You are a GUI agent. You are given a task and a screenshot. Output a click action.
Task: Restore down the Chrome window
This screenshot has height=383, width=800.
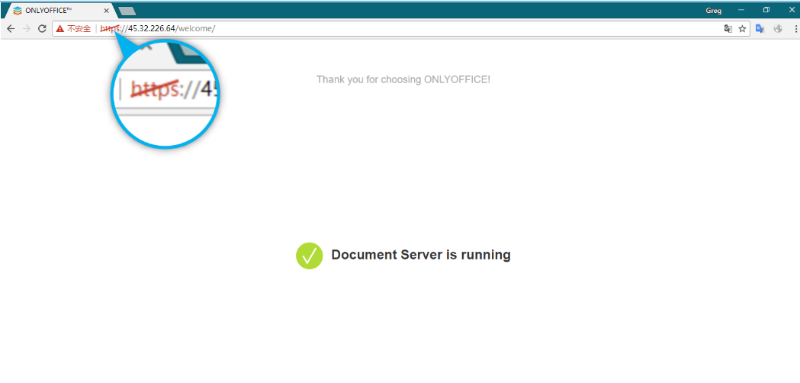click(x=766, y=10)
